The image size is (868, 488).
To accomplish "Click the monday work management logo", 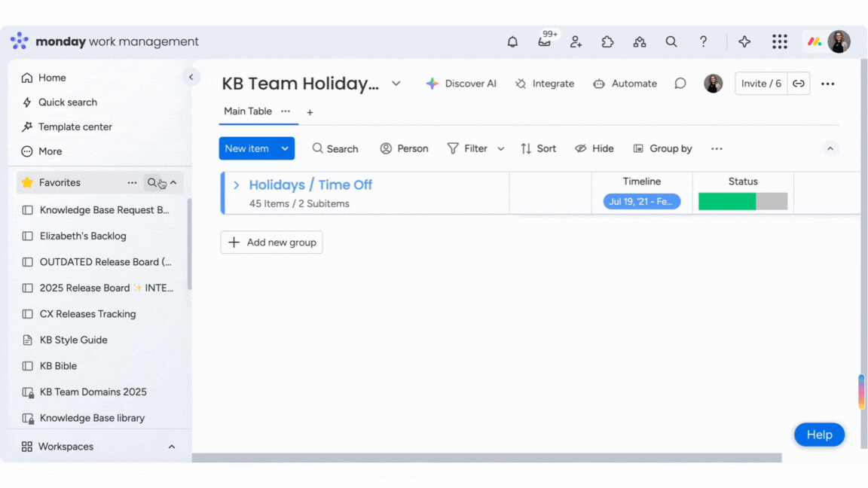I will click(104, 41).
